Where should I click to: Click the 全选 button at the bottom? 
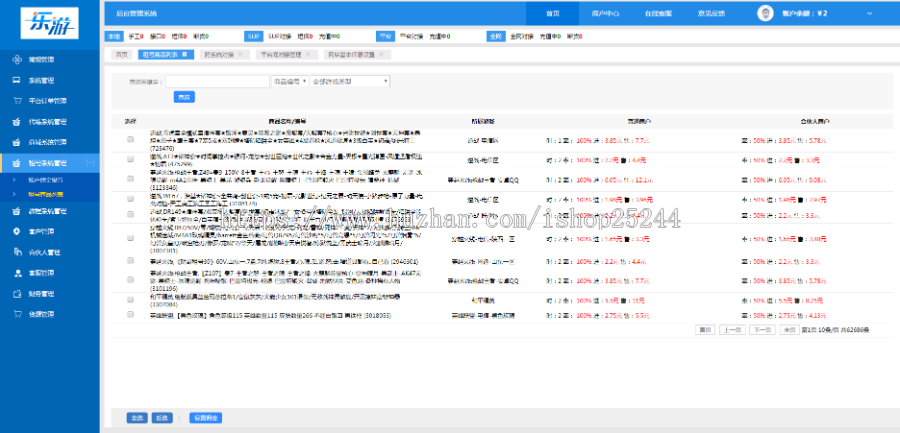[137, 418]
